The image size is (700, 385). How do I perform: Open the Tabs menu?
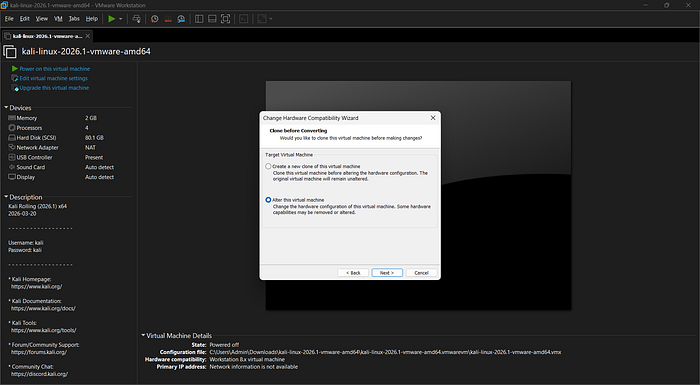(74, 19)
